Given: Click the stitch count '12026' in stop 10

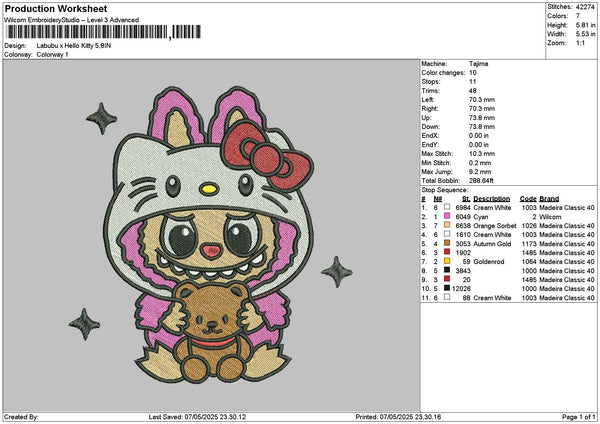Looking at the screenshot, I should pos(461,289).
